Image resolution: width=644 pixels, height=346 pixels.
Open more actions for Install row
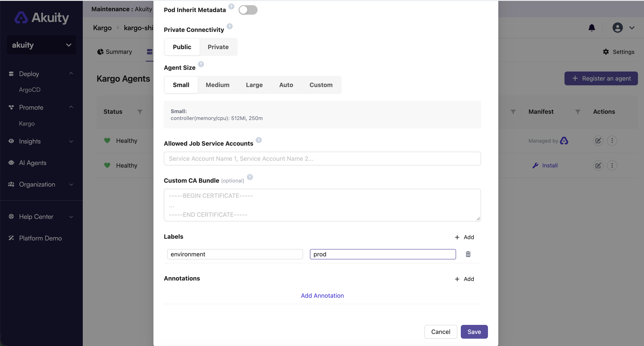click(612, 165)
